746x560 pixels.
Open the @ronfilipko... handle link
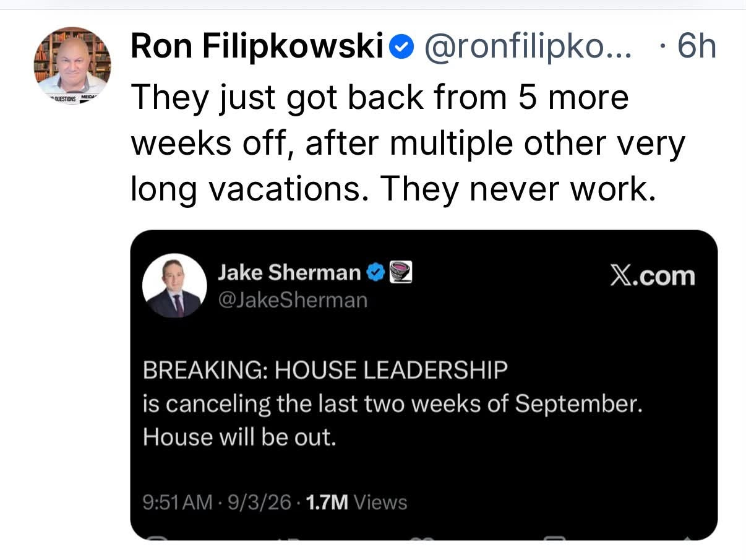point(526,48)
